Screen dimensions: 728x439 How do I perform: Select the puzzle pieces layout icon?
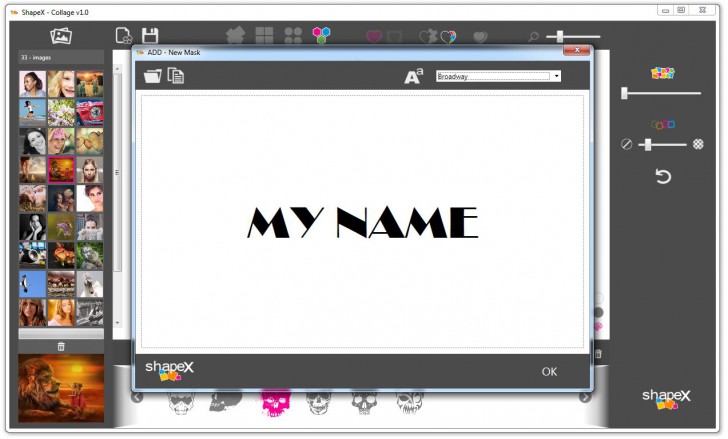coord(235,35)
